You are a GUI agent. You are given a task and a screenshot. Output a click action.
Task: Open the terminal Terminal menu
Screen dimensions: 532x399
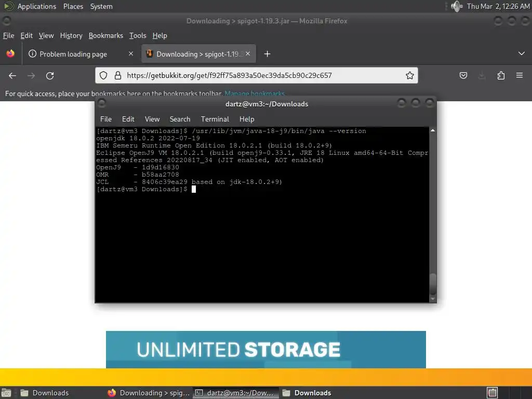point(215,119)
